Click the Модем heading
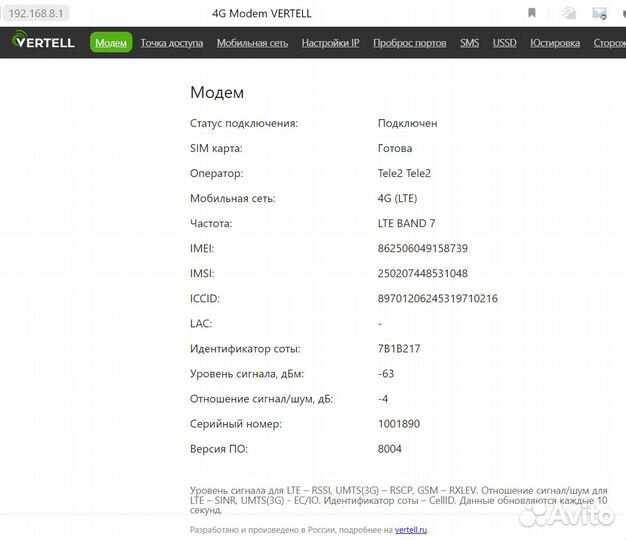The height and width of the screenshot is (540, 626). (217, 93)
